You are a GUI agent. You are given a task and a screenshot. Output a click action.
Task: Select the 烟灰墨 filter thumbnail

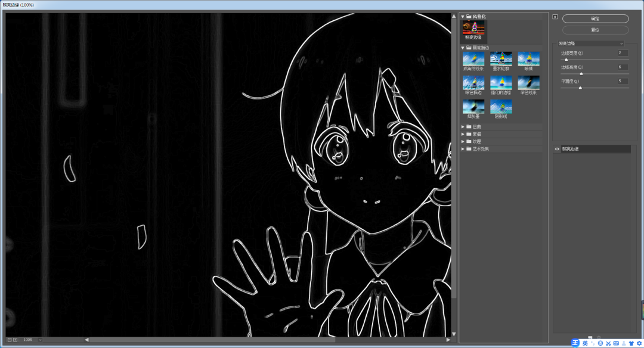[x=473, y=107]
